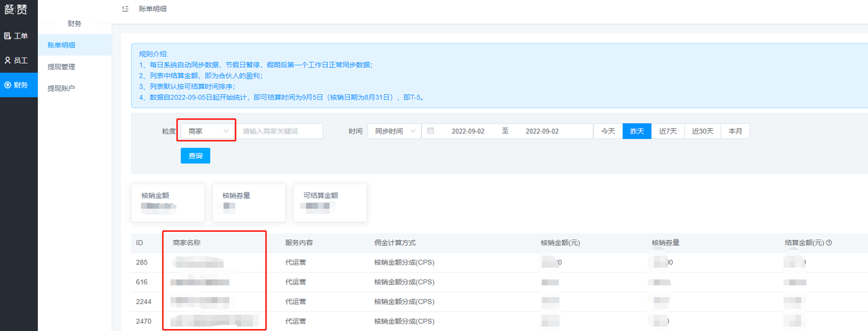Pick the 本月 date range option
Image resolution: width=868 pixels, height=331 pixels.
coord(735,131)
